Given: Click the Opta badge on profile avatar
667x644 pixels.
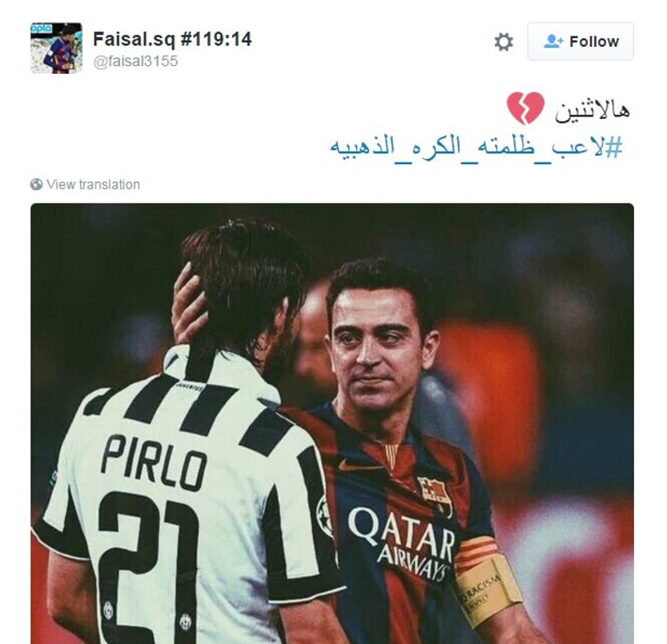Looking at the screenshot, I should [x=42, y=28].
